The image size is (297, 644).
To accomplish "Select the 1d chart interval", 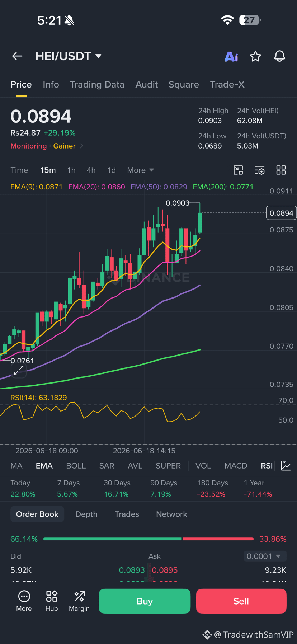I will 112,170.
